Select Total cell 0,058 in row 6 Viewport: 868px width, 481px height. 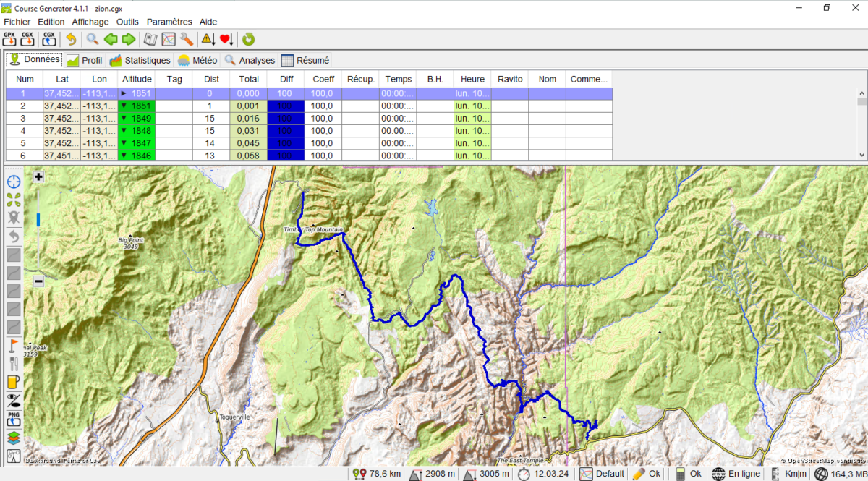coord(248,155)
